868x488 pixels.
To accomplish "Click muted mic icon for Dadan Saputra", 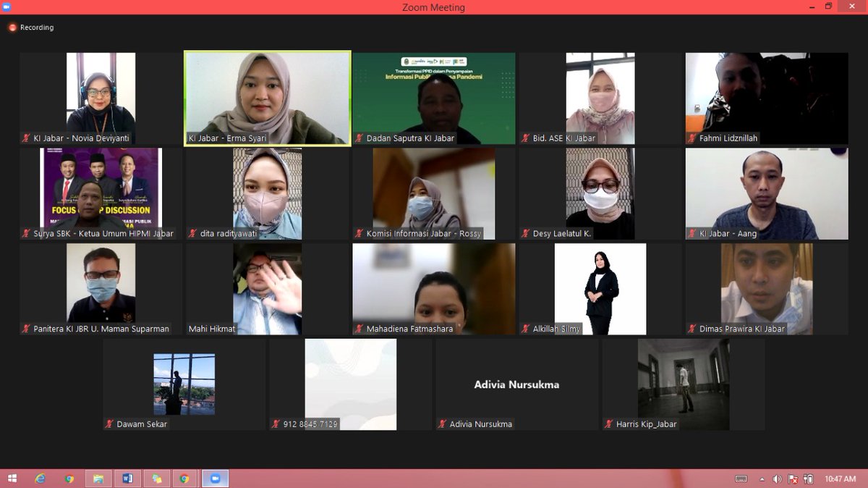I will pyautogui.click(x=359, y=138).
